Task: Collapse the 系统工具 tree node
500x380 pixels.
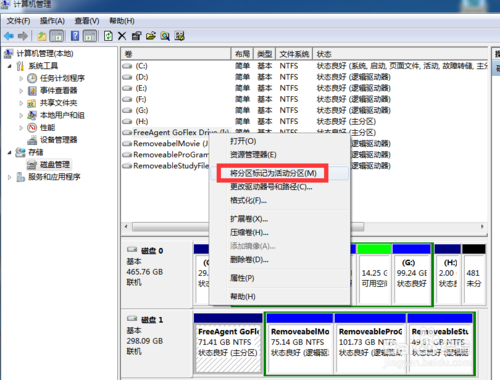Action: click(10, 66)
